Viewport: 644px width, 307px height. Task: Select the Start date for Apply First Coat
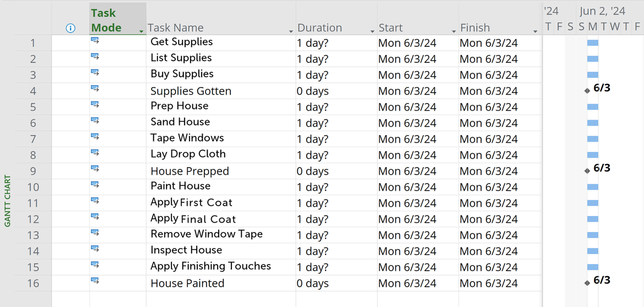pos(407,203)
